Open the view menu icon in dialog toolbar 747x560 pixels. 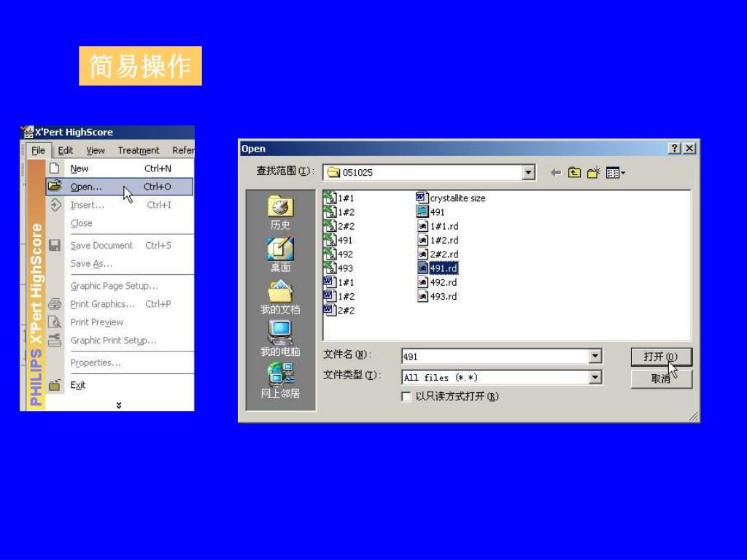(x=615, y=172)
